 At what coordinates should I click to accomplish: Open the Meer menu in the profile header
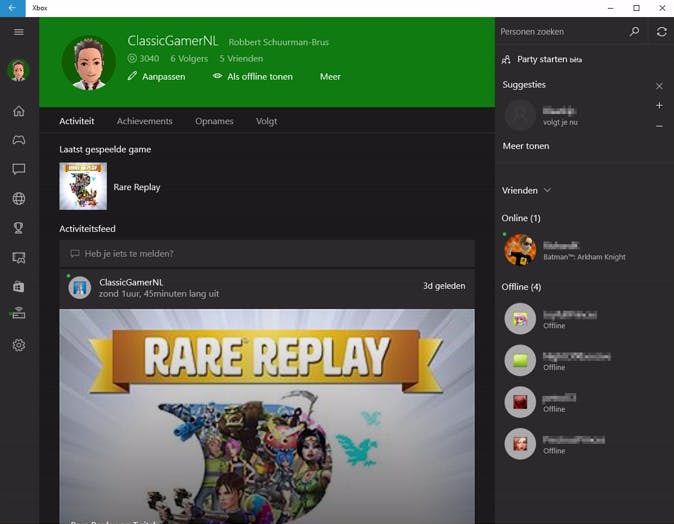tap(330, 77)
